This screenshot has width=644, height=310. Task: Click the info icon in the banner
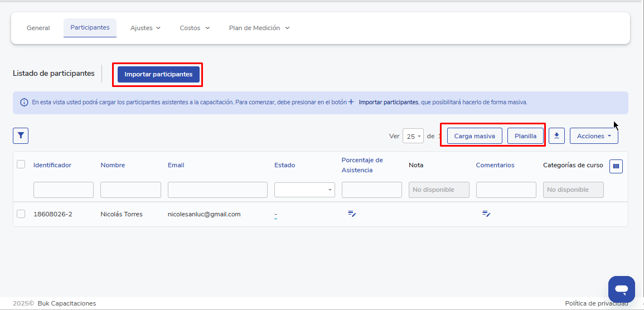(x=24, y=103)
